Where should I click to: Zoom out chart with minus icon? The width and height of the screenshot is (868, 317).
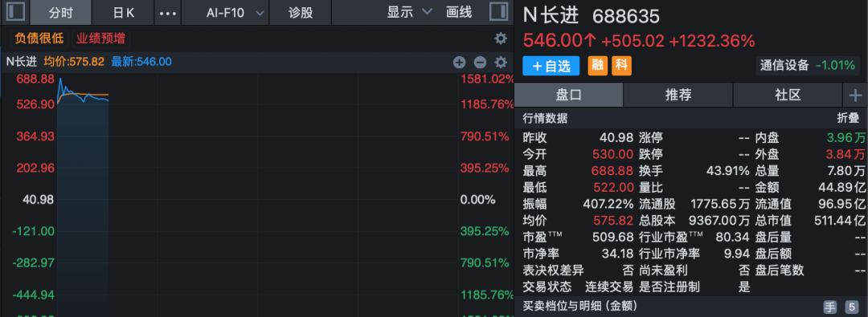(x=480, y=62)
